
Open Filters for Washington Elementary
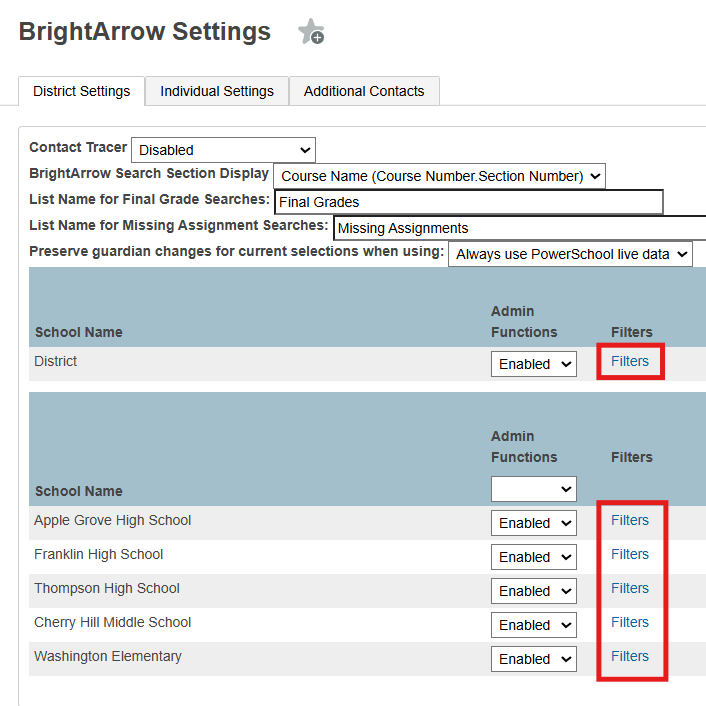[629, 656]
